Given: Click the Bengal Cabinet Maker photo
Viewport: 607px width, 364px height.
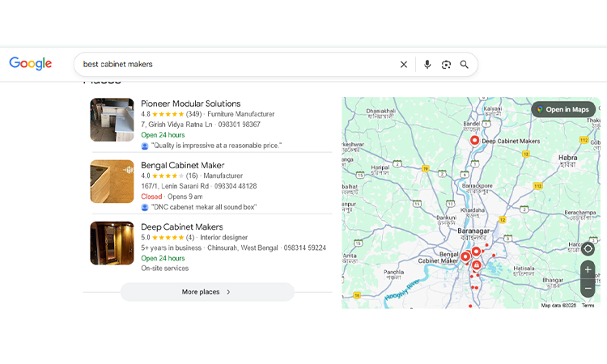Looking at the screenshot, I should click(112, 181).
